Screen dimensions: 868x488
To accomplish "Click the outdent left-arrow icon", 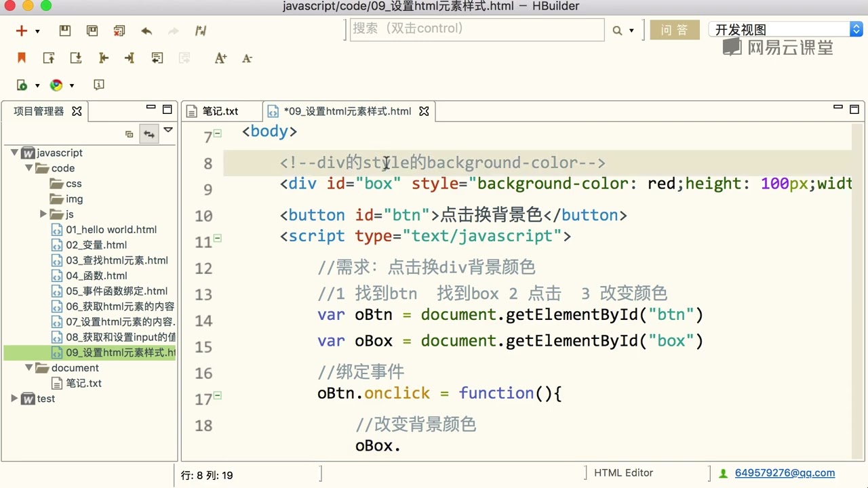I will click(103, 58).
